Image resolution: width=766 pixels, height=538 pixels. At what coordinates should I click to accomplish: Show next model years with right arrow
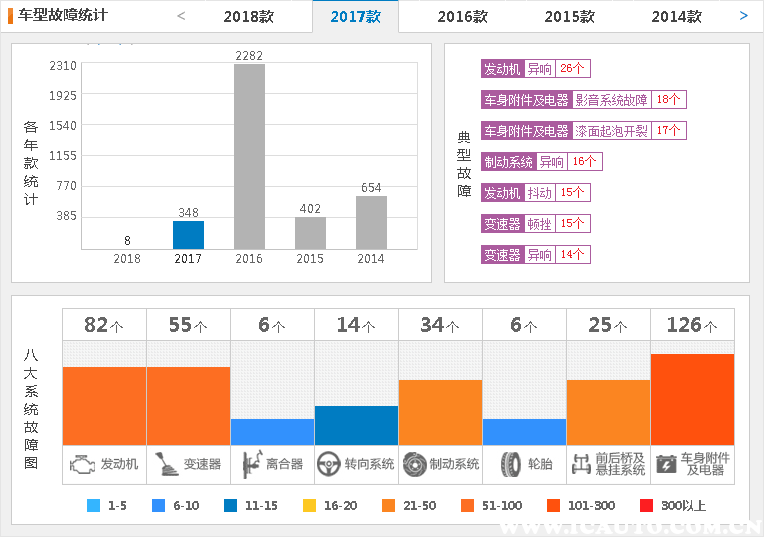(743, 16)
